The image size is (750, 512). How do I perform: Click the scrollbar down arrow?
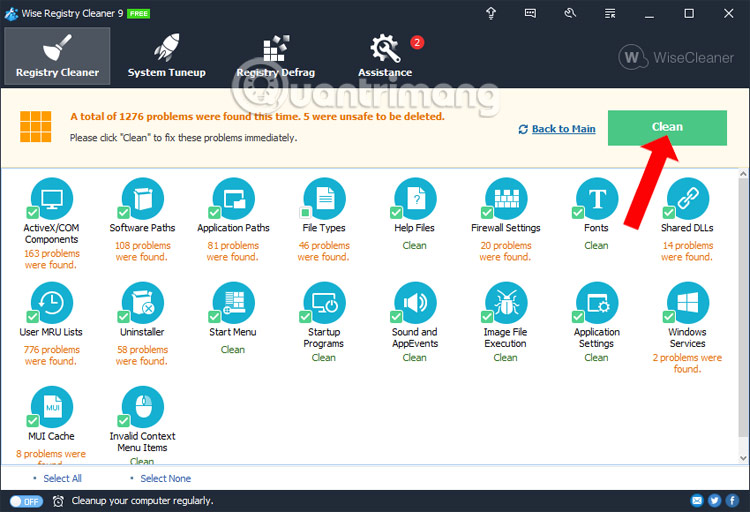[743, 458]
